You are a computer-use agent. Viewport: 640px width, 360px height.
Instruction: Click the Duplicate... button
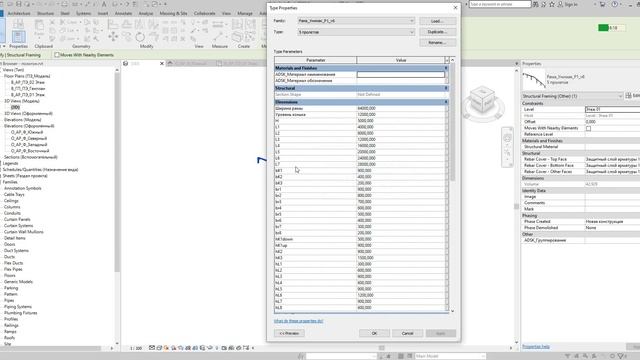[437, 32]
